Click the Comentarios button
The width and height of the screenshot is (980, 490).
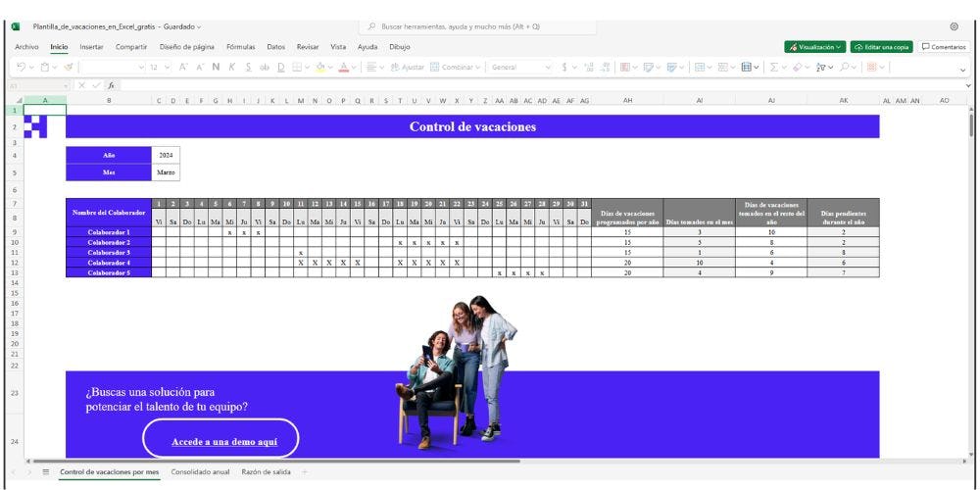click(x=944, y=47)
